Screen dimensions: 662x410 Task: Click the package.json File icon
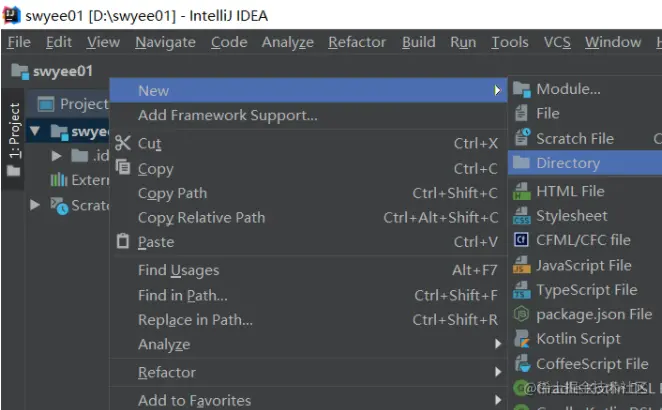pyautogui.click(x=521, y=314)
